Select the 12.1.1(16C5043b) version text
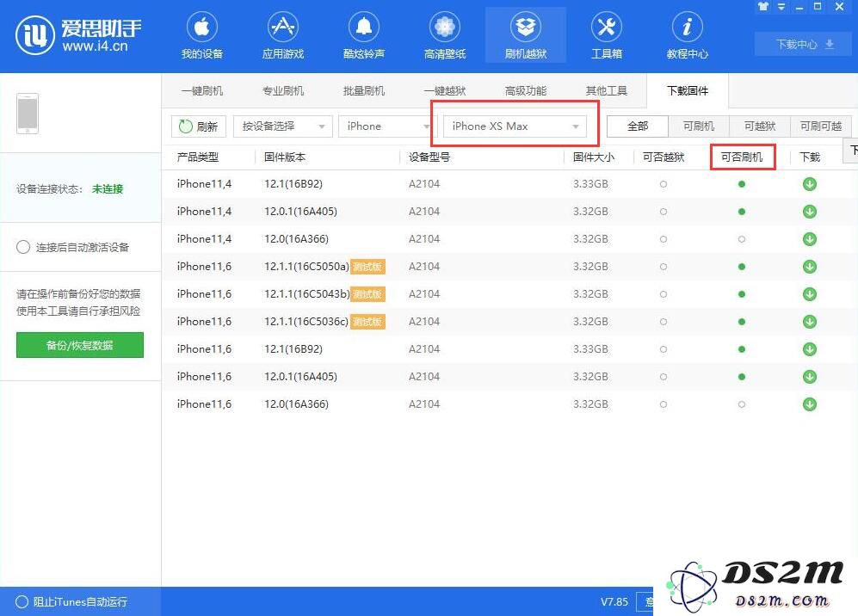The width and height of the screenshot is (858, 616). (x=307, y=293)
